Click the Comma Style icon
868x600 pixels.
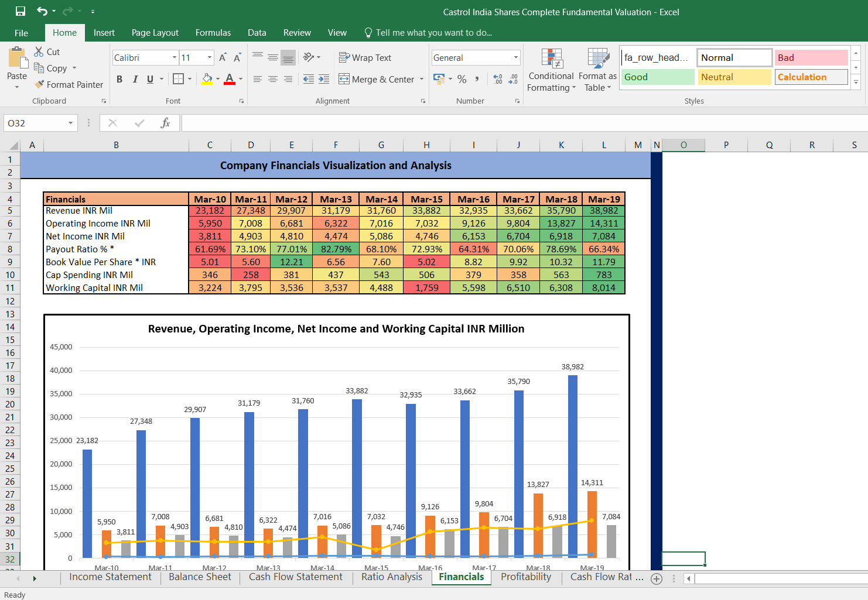(x=477, y=79)
